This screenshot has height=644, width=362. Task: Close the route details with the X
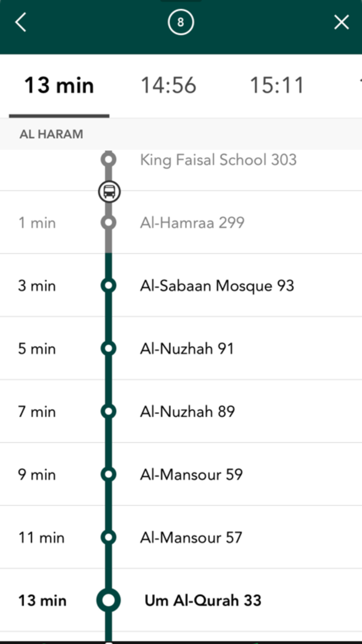coord(341,22)
